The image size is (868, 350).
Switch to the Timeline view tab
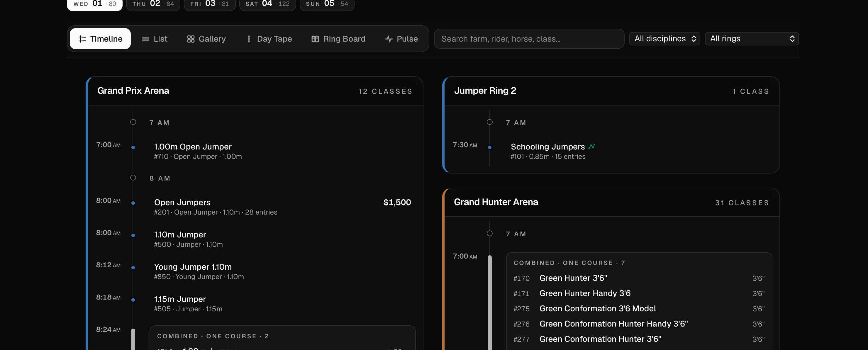click(100, 39)
